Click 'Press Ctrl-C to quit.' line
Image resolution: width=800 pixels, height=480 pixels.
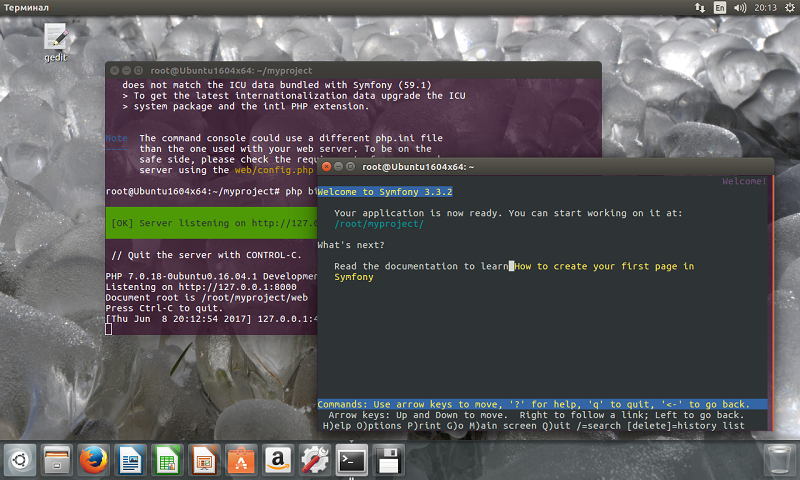[x=164, y=309]
